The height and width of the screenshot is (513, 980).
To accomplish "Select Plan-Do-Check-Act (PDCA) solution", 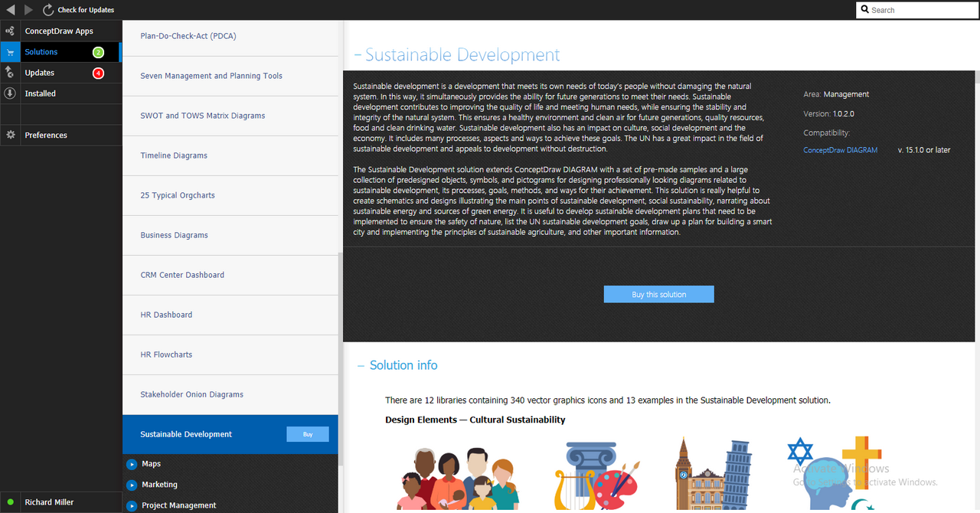I will point(230,36).
